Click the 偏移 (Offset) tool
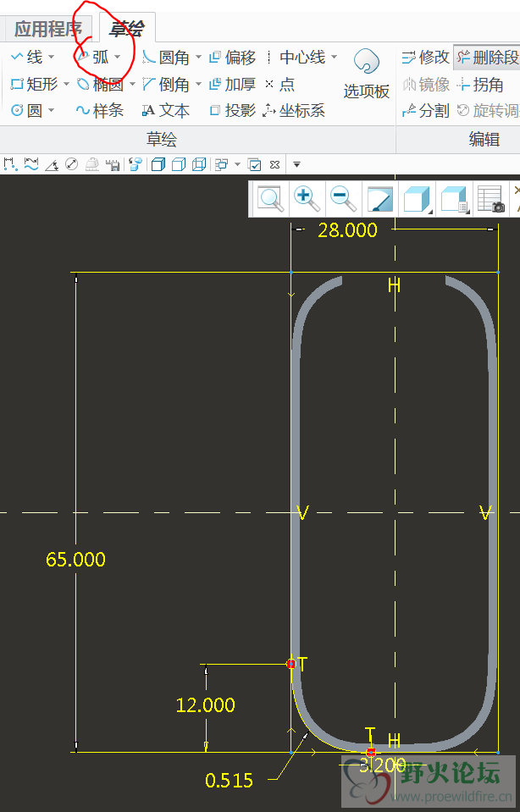Viewport: 520px width, 812px height. pyautogui.click(x=233, y=57)
